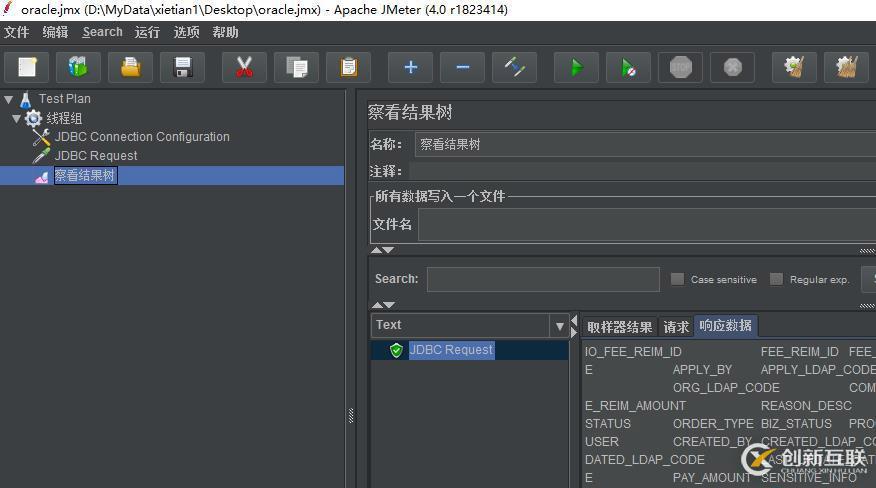Start test without pauses icon
876x488 pixels.
(x=629, y=68)
